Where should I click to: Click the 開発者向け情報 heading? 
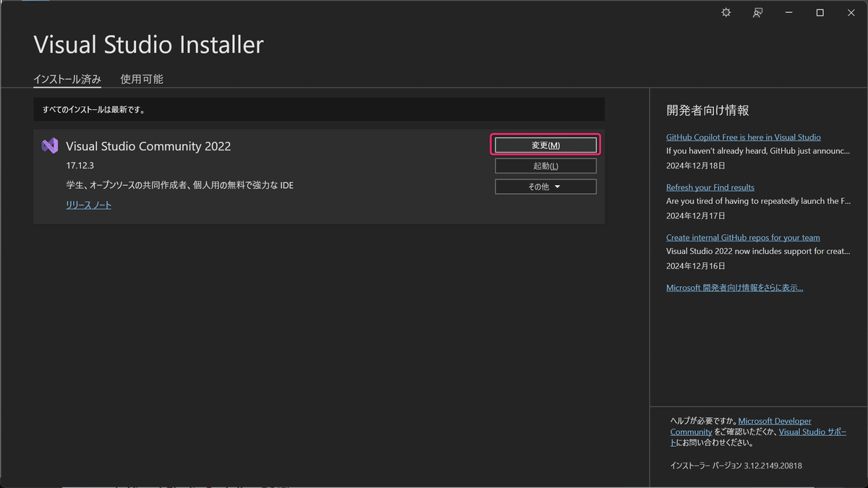point(707,111)
